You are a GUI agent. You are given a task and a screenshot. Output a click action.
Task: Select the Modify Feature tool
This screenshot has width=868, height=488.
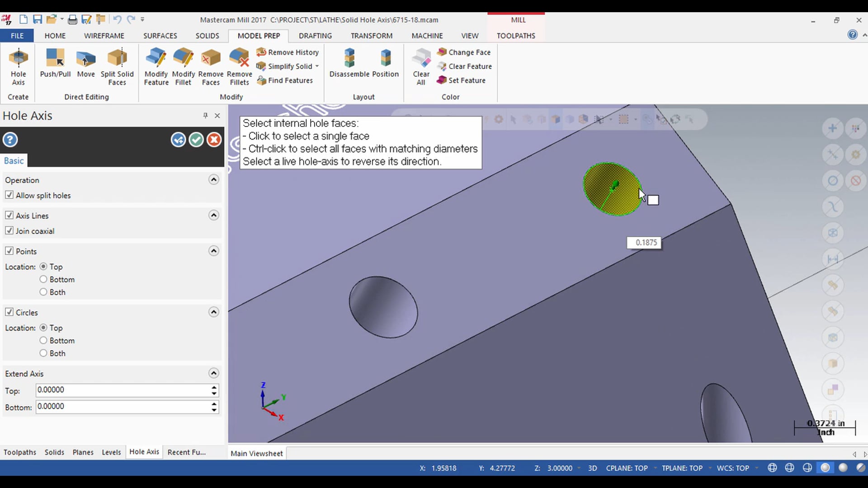[x=156, y=66]
